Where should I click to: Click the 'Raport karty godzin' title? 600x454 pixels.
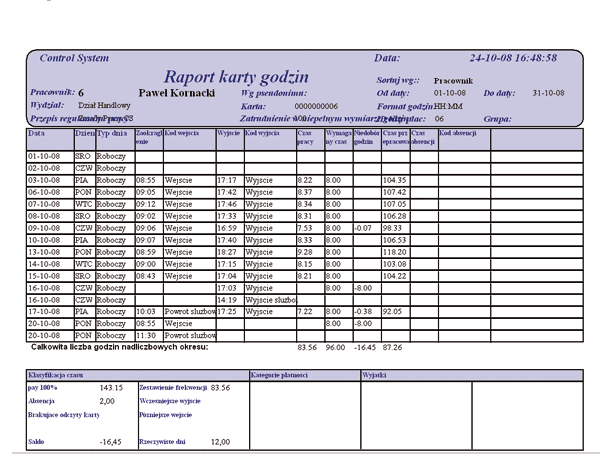click(236, 77)
